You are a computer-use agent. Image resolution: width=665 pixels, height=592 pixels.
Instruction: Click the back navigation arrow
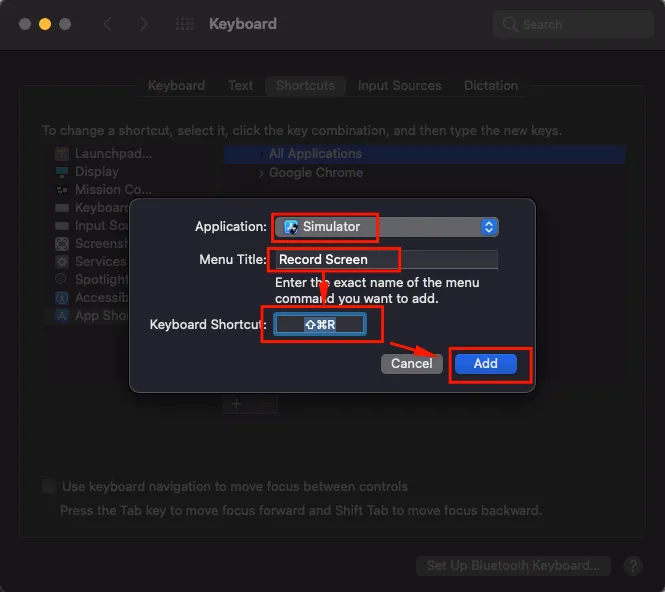(x=108, y=24)
